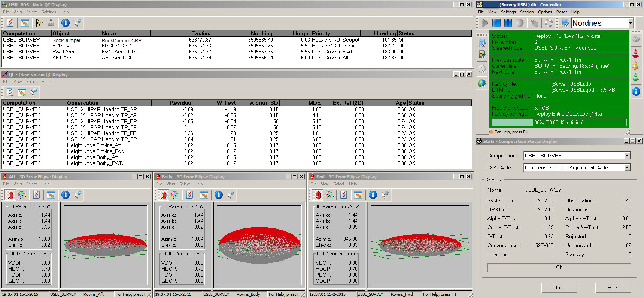Pause the replay in Controller

click(x=508, y=23)
